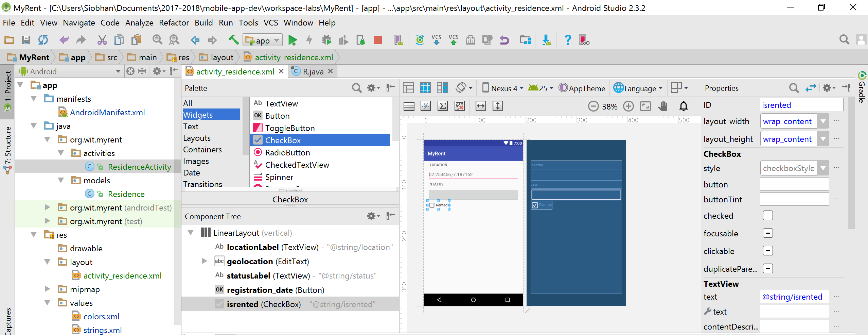The image size is (868, 335).
Task: Tick the Rented checkbox in the preview
Action: [432, 205]
